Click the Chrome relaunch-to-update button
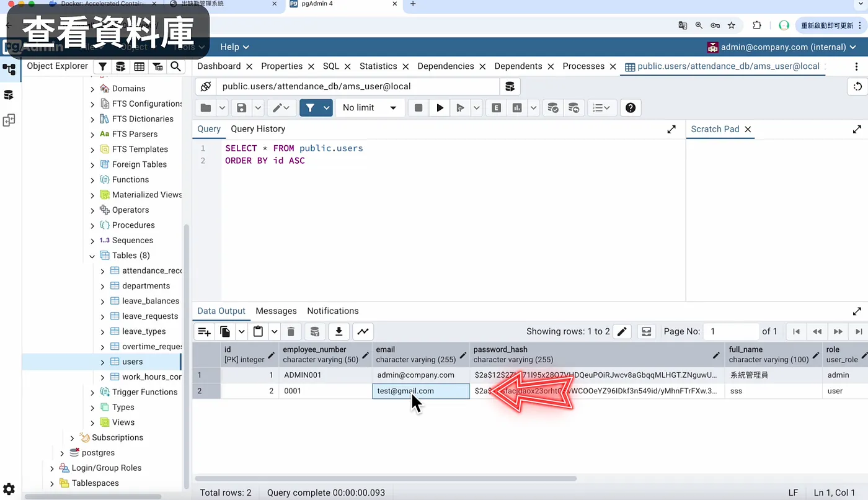868x500 pixels. (831, 25)
